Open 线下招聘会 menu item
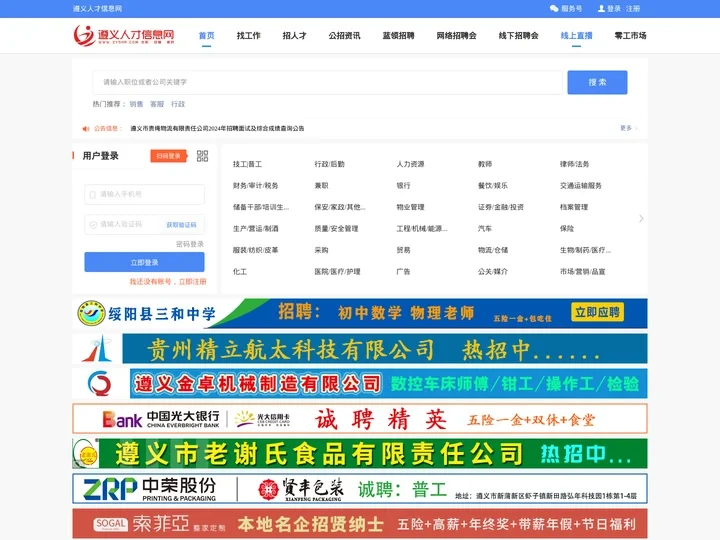 [518, 35]
